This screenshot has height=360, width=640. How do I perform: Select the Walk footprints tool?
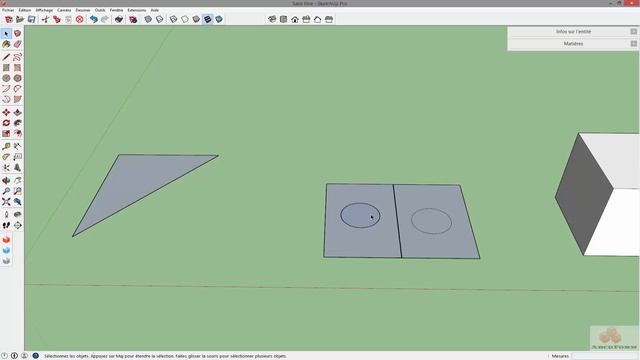point(6,225)
